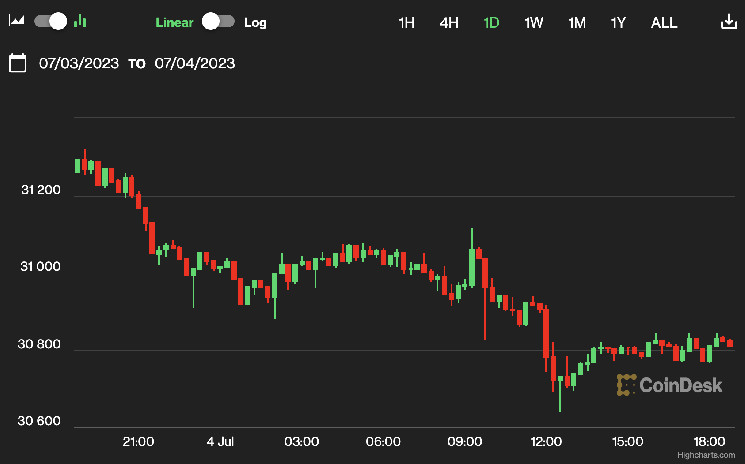Select the Log scale label

255,22
